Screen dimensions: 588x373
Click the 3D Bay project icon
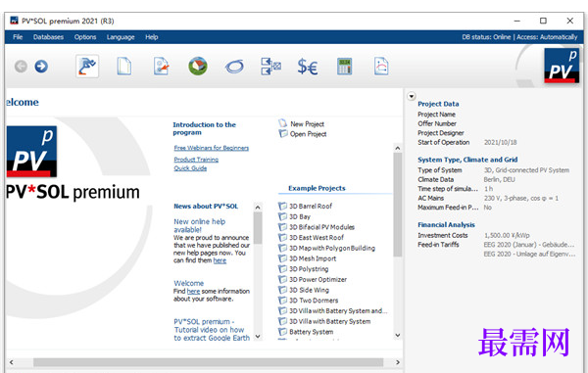tap(283, 216)
